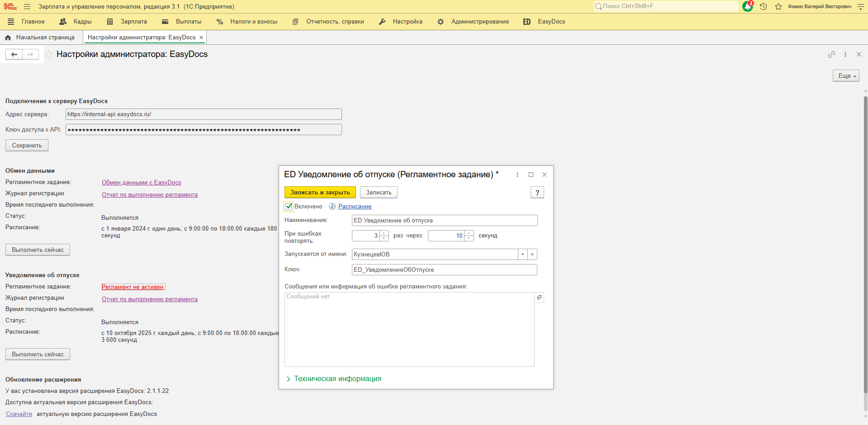Clear the Запускается от имени field

532,255
